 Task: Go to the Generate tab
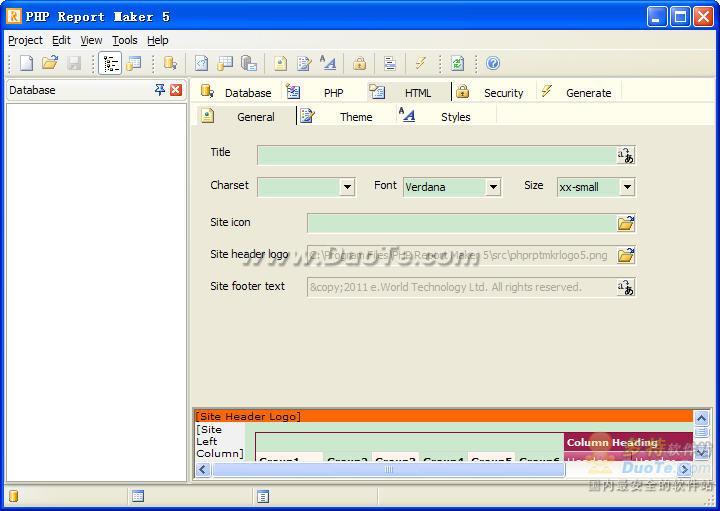(579, 92)
